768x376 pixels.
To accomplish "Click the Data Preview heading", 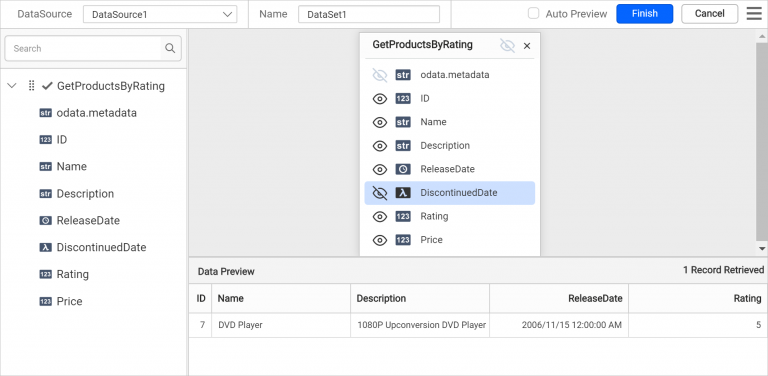I will coord(226,271).
